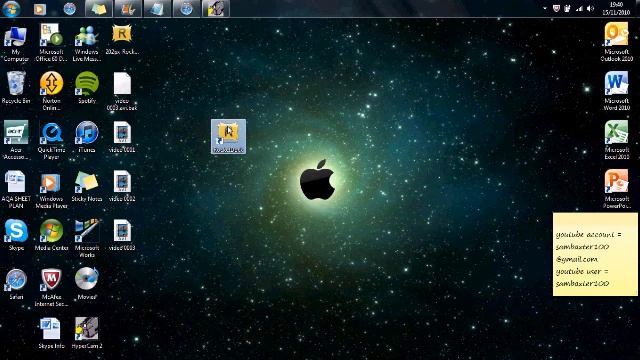Open Microsoft Outlook 2010 shortcut
This screenshot has height=360, width=640.
point(616,42)
